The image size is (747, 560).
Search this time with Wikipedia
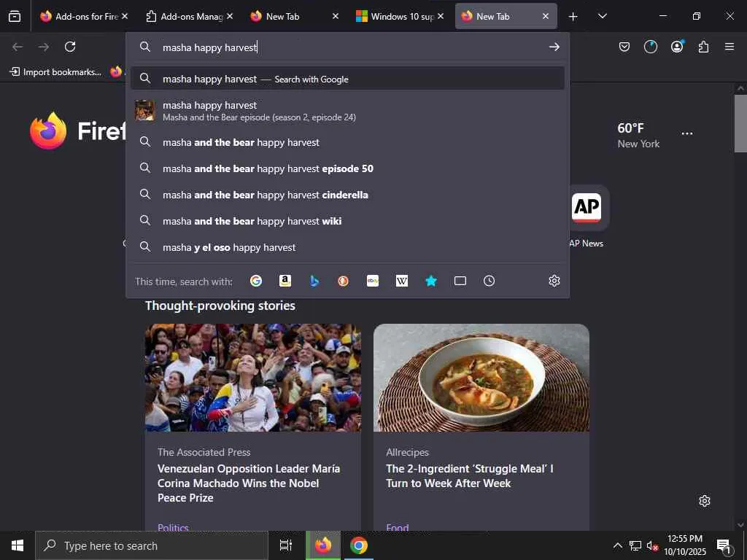402,281
